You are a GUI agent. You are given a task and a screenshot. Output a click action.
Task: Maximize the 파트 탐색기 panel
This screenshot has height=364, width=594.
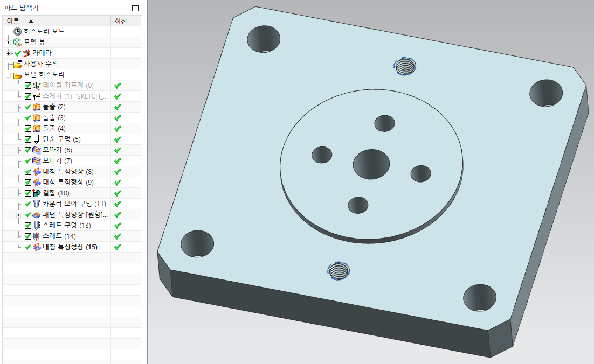135,8
